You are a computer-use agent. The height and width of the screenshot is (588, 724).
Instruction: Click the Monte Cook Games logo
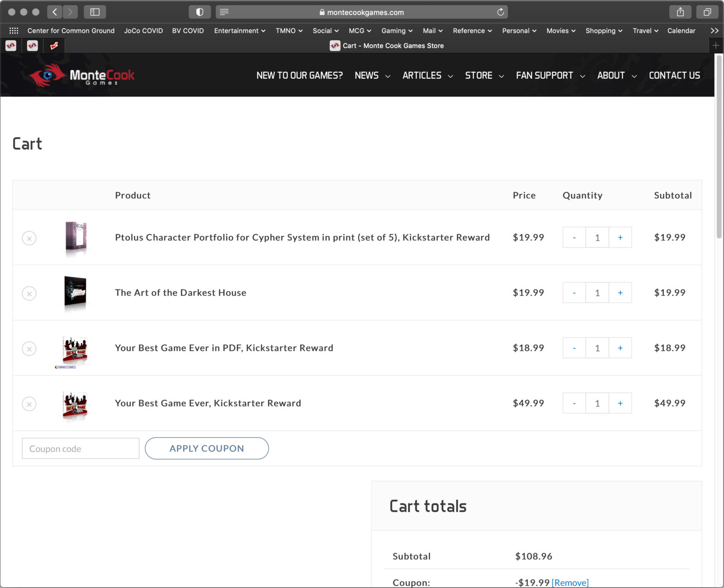coord(82,75)
